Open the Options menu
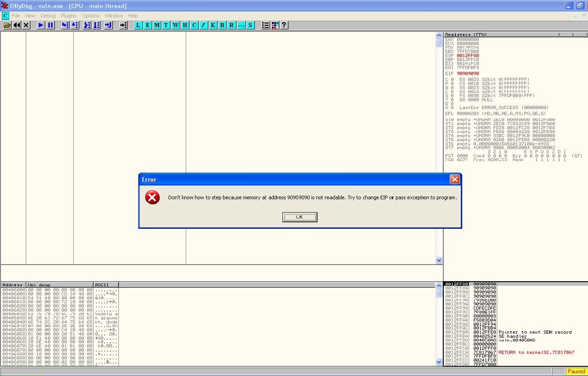 [x=91, y=16]
